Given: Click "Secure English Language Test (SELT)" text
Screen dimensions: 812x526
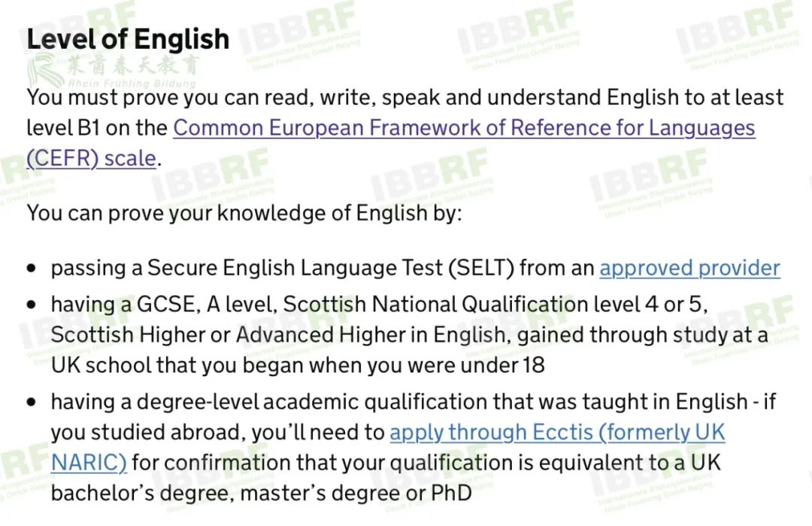Looking at the screenshot, I should pos(330,268).
